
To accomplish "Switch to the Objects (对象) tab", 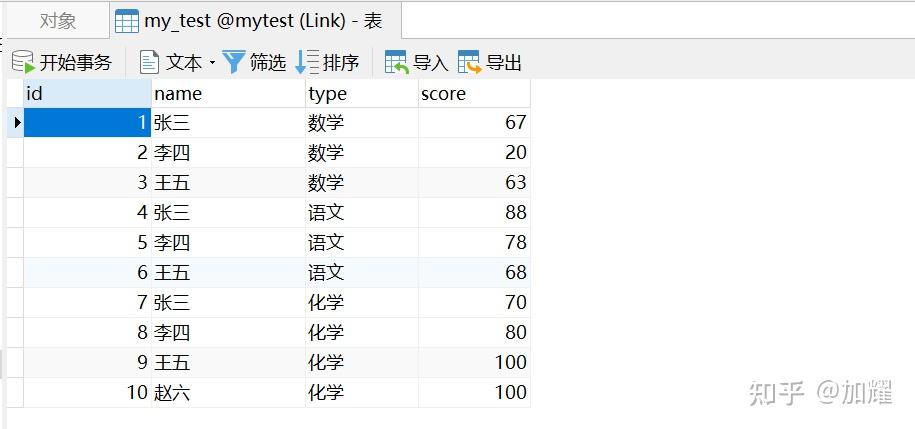I will 58,21.
